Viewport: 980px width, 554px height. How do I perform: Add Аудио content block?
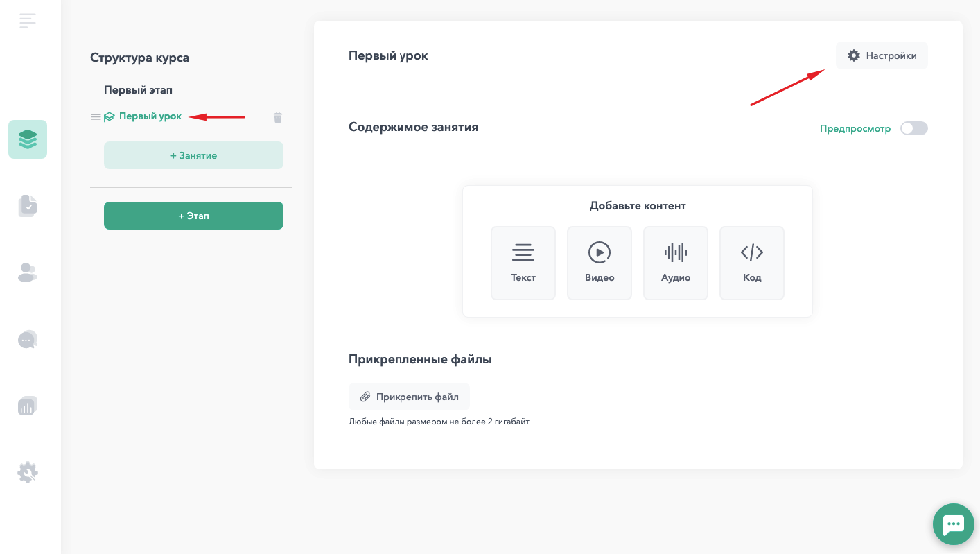pos(676,263)
